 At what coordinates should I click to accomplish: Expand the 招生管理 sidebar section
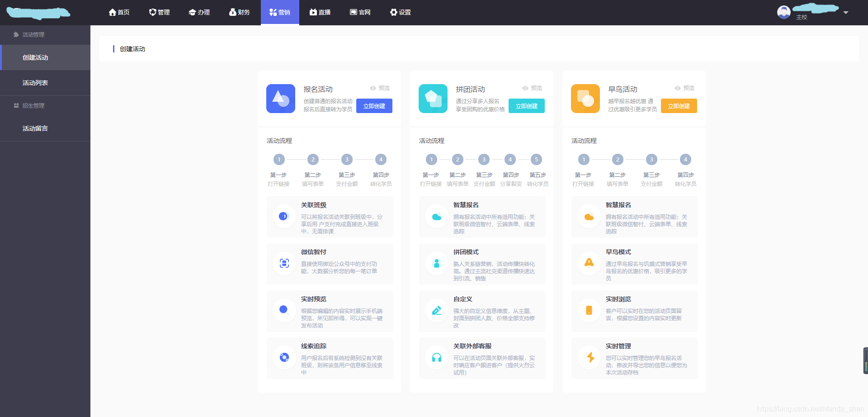click(33, 105)
